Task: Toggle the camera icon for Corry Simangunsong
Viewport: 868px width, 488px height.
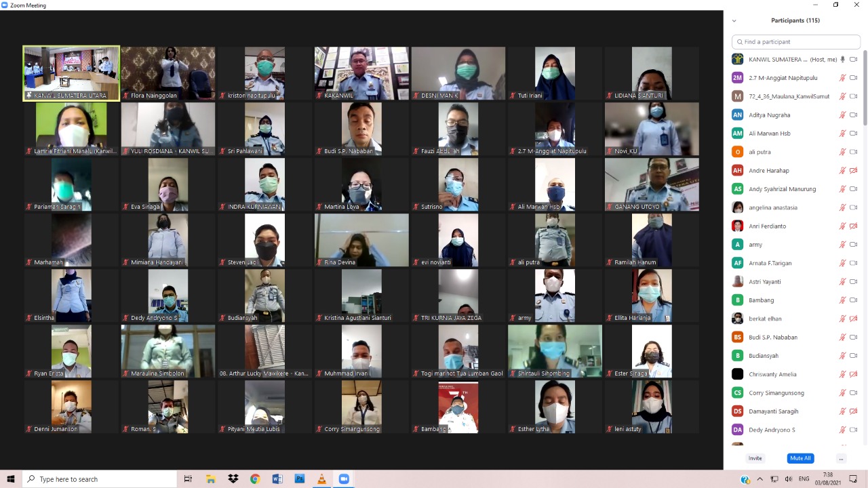Action: click(x=854, y=392)
